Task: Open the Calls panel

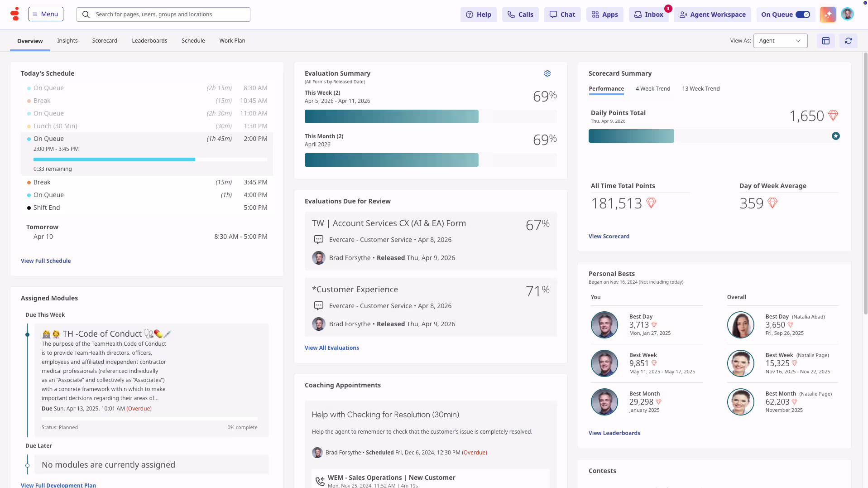Action: pyautogui.click(x=520, y=14)
